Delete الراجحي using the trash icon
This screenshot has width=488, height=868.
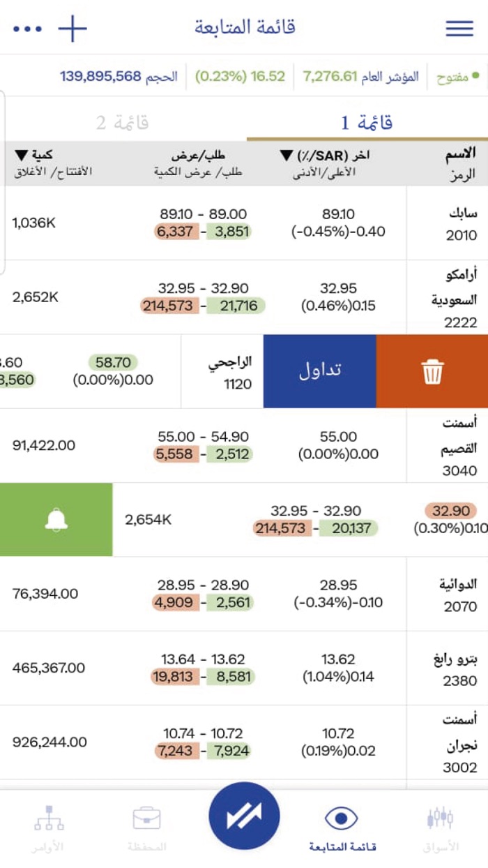(432, 371)
